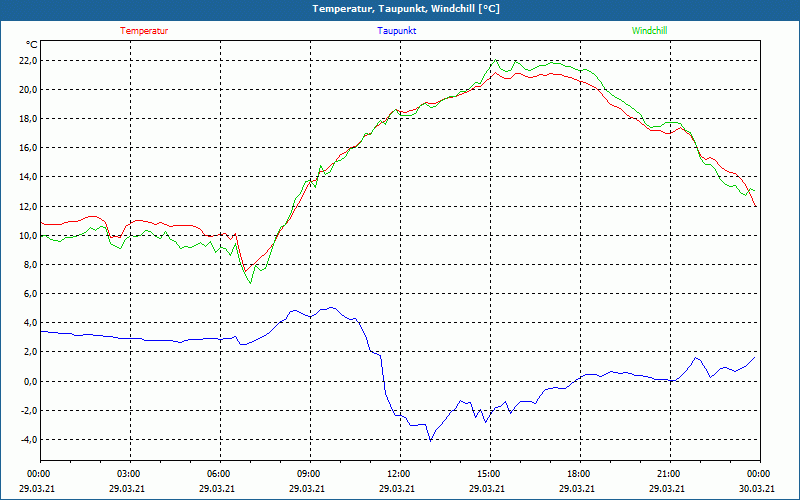Click the 18,0 y-axis value
Viewport: 800px width, 500px height.
pos(28,119)
